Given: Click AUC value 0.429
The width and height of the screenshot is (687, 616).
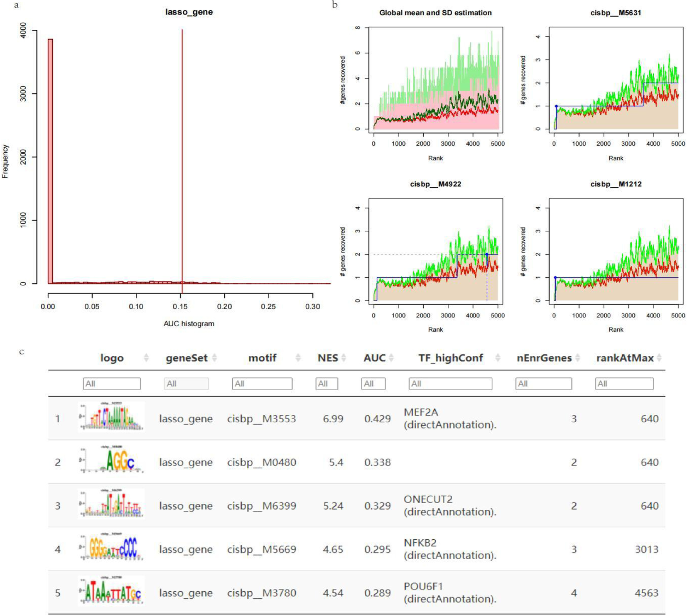Looking at the screenshot, I should coord(377,419).
